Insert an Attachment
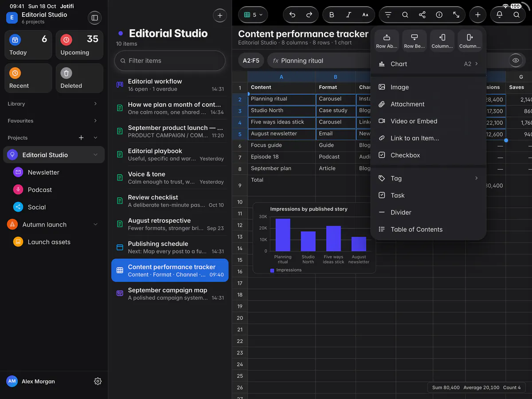 coord(428,104)
